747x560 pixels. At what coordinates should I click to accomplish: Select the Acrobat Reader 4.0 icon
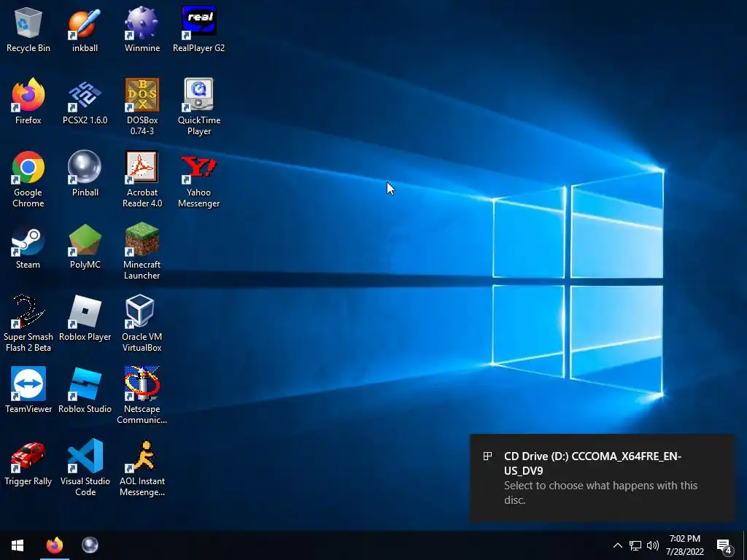pos(142,179)
